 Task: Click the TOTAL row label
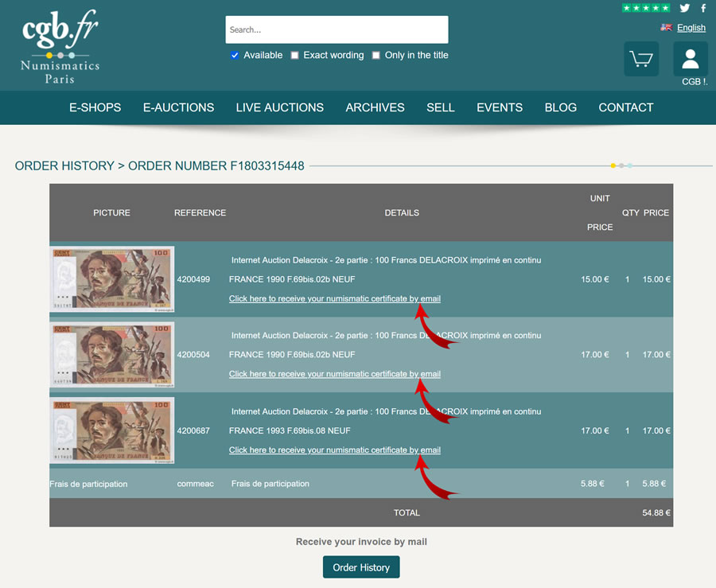407,512
